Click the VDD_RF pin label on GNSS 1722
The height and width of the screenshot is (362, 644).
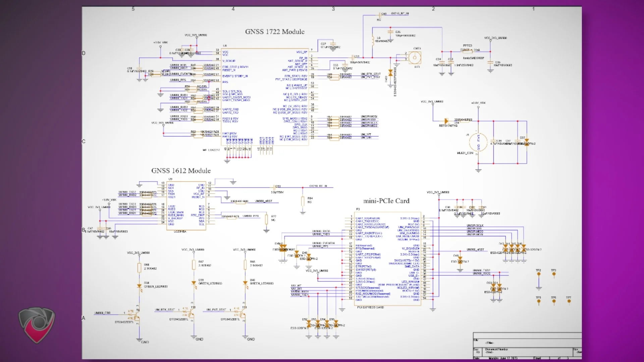point(302,52)
